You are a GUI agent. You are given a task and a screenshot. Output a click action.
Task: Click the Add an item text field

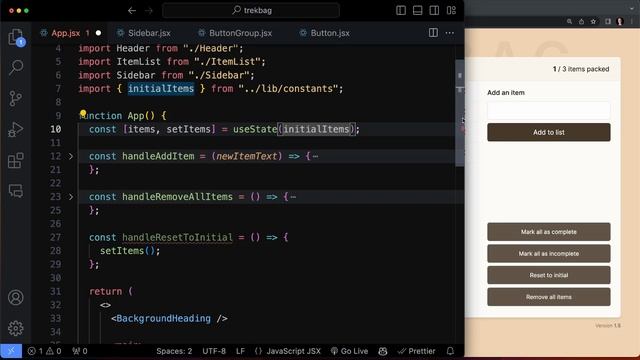pyautogui.click(x=549, y=111)
